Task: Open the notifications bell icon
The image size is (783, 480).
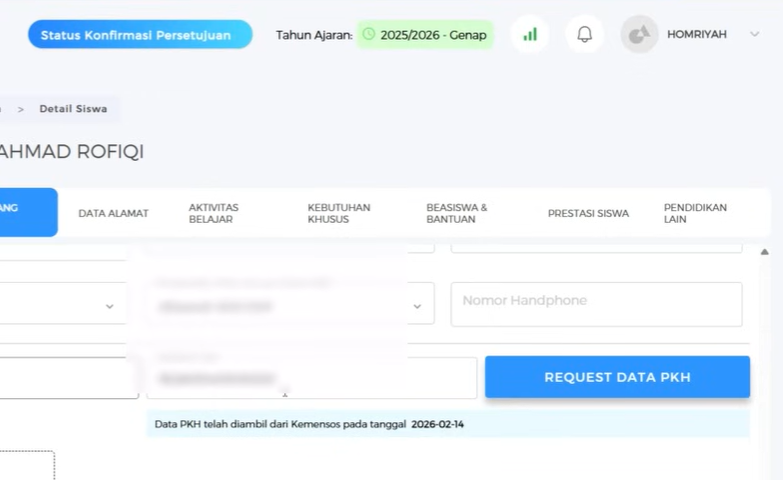Action: coord(584,34)
